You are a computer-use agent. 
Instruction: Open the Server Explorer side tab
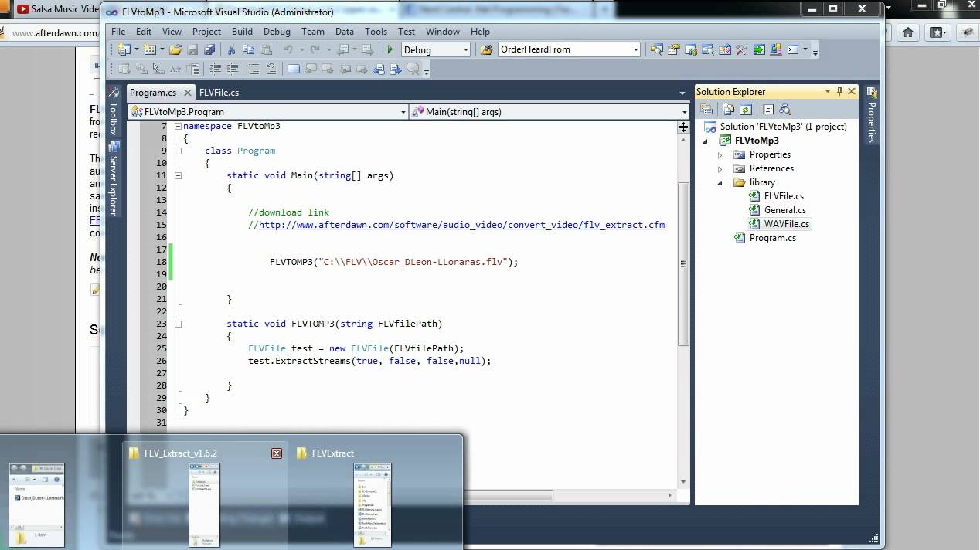[114, 178]
